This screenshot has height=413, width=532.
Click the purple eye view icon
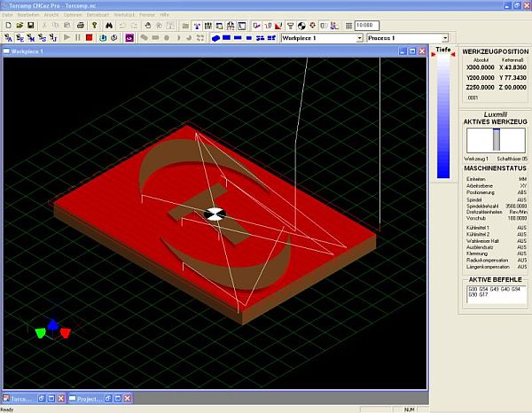pyautogui.click(x=129, y=38)
